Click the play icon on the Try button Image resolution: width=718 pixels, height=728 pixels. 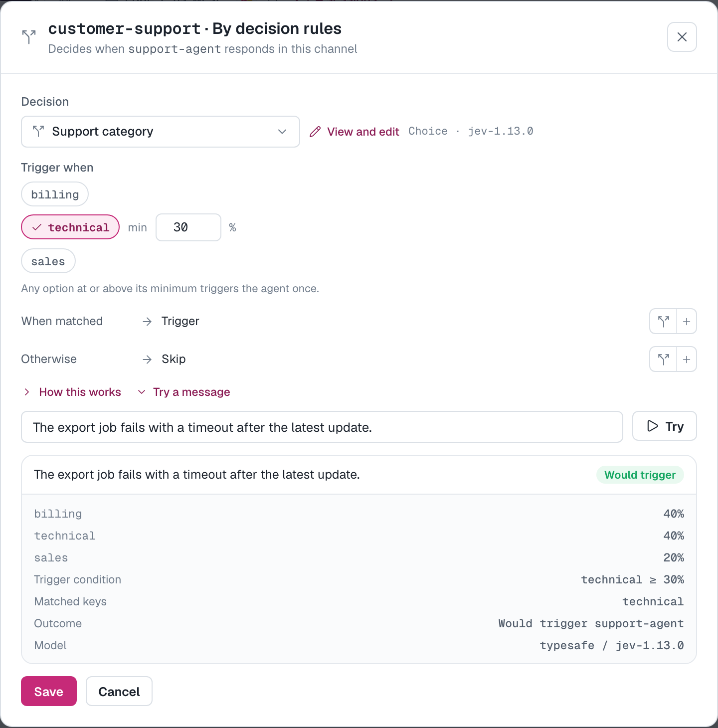pyautogui.click(x=652, y=426)
